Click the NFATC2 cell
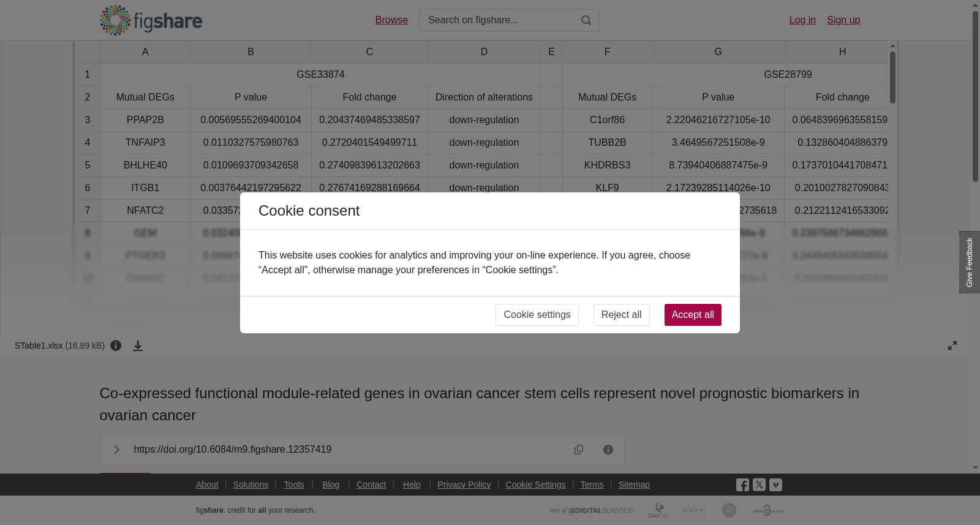The image size is (980, 525). pyautogui.click(x=145, y=211)
